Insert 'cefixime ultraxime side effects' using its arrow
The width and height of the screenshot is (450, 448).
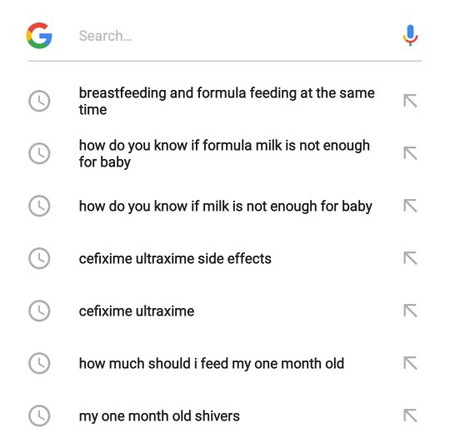click(x=410, y=258)
